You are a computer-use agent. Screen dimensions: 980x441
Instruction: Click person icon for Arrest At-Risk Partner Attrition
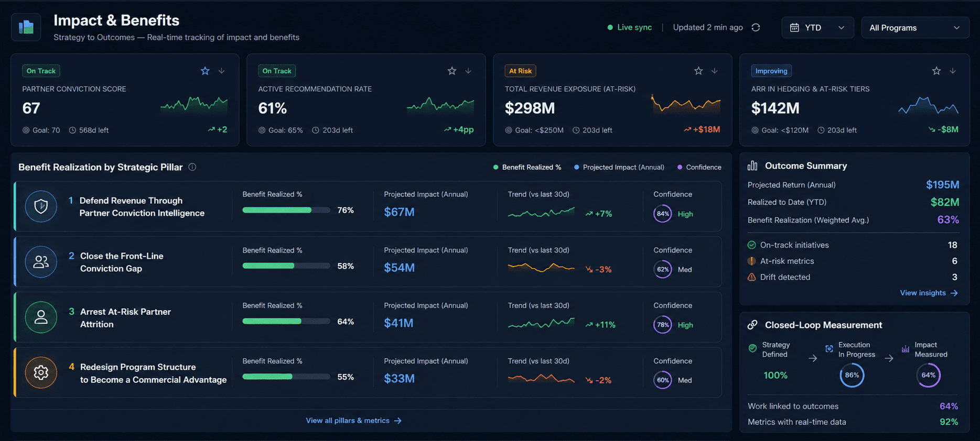(x=41, y=317)
